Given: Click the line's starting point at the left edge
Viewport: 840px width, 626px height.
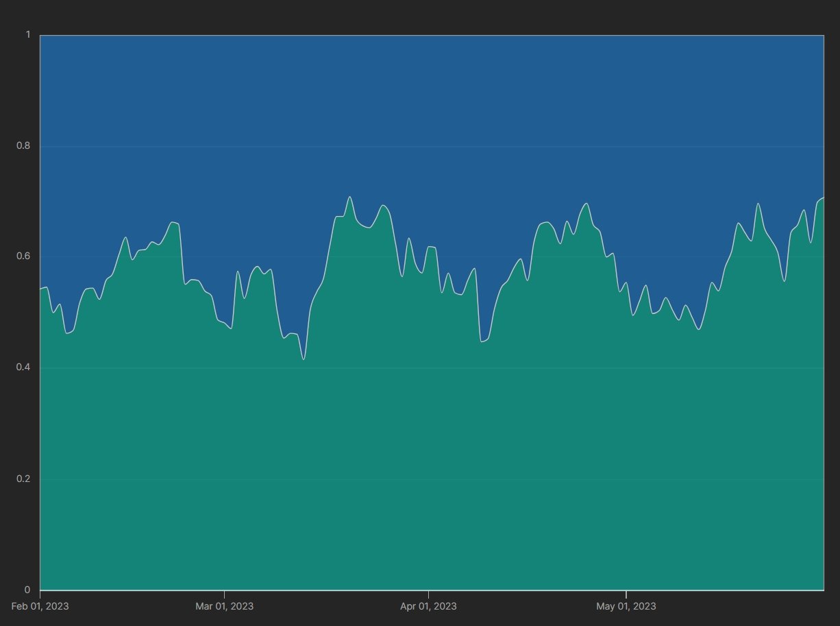Looking at the screenshot, I should tap(40, 289).
